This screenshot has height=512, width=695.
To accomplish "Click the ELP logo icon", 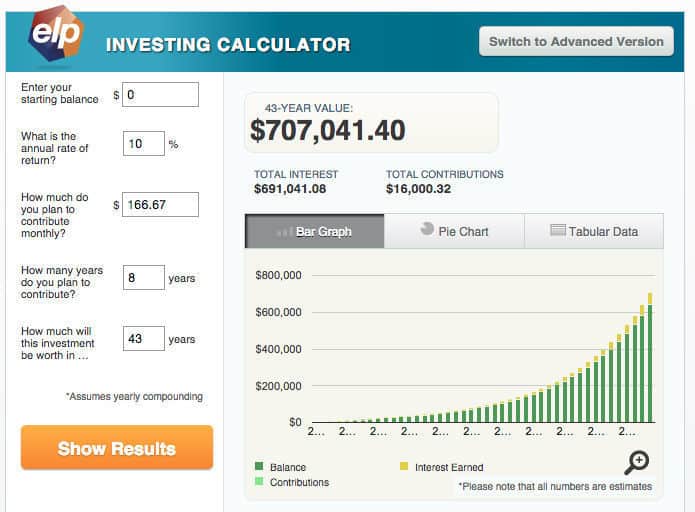I will (55, 33).
